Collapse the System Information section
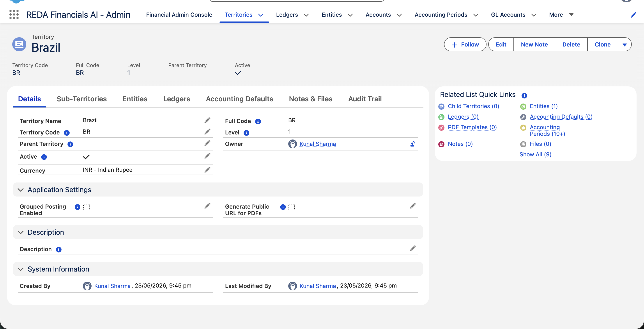This screenshot has width=644, height=329. point(21,269)
